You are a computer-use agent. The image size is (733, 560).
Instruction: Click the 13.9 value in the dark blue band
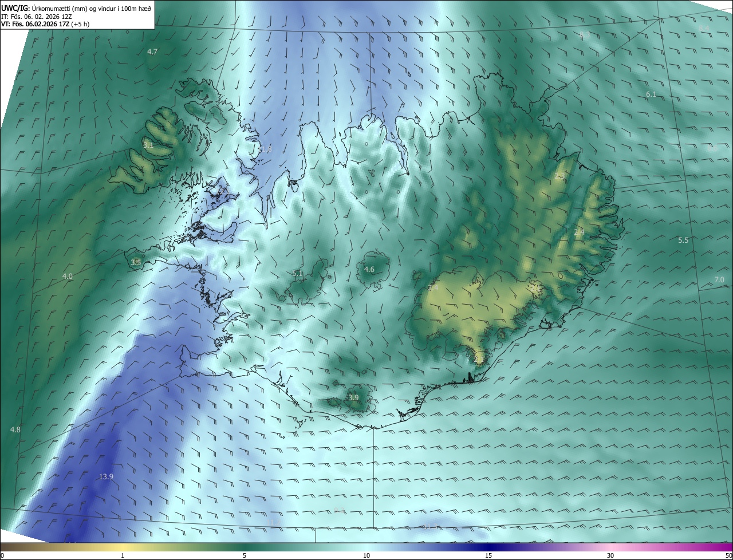(x=106, y=476)
